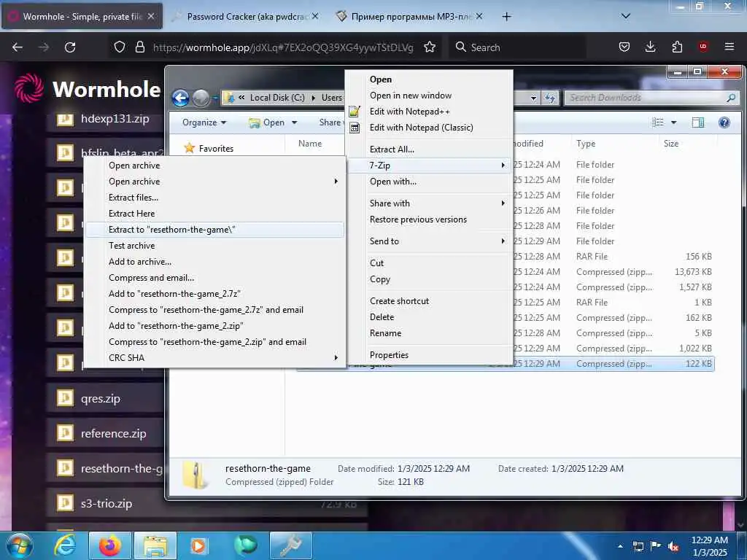Open a new Firefox tab
Image resolution: width=747 pixels, height=560 pixels.
pyautogui.click(x=506, y=17)
